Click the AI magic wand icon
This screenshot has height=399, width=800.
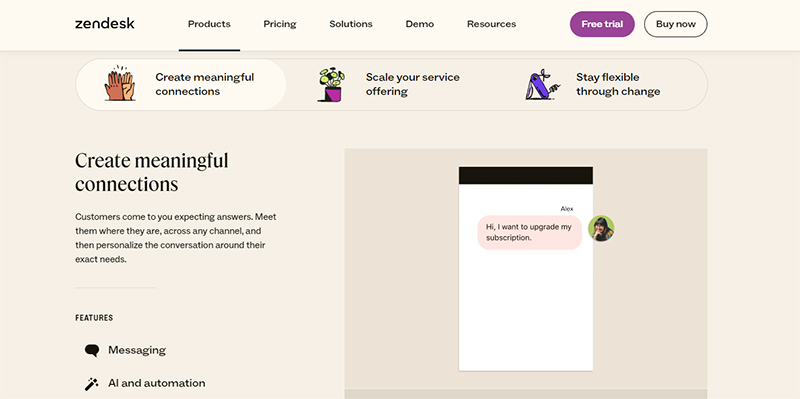[92, 384]
